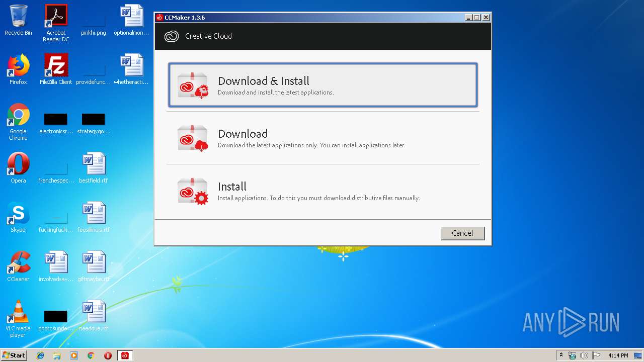Select the whetheracti... Word document
Image resolution: width=644 pixels, height=362 pixels.
click(x=131, y=69)
